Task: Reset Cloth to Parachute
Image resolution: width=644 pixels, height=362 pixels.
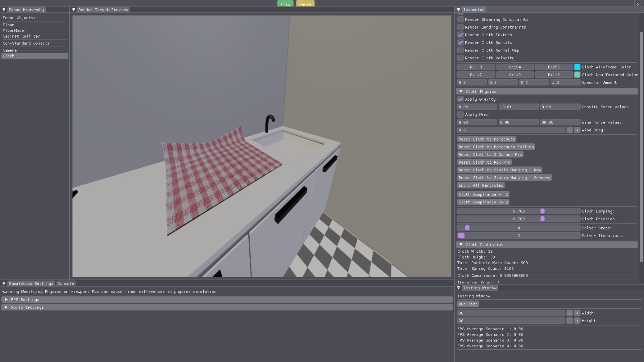Action: (487, 139)
